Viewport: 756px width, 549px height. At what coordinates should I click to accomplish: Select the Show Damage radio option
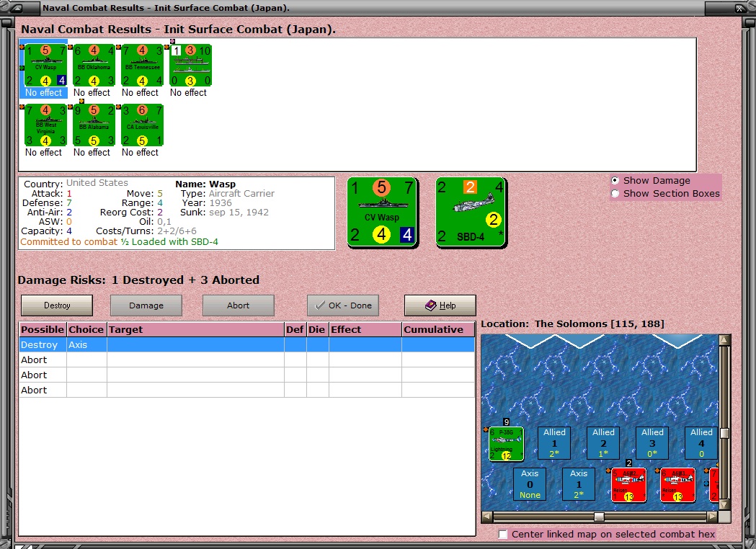(x=615, y=180)
